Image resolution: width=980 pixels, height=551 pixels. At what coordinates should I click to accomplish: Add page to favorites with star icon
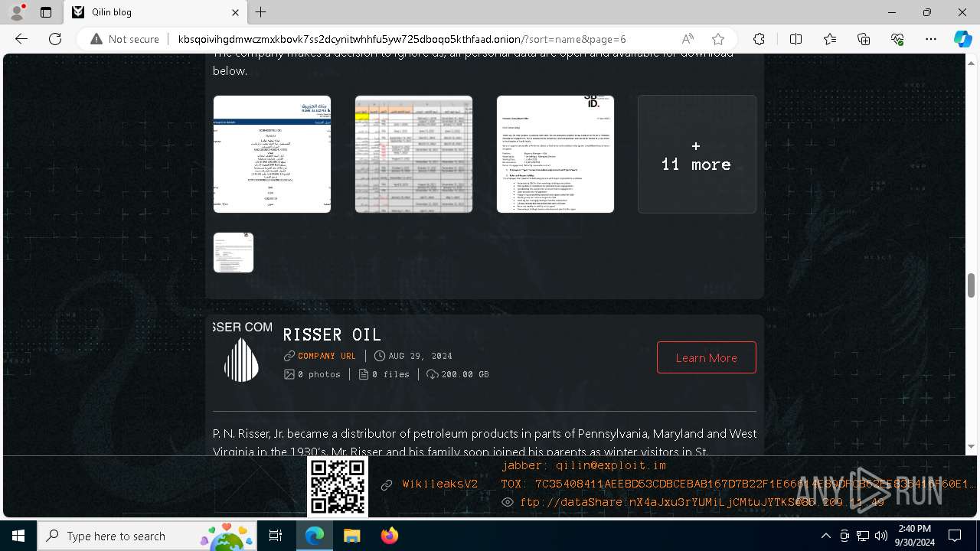coord(717,39)
